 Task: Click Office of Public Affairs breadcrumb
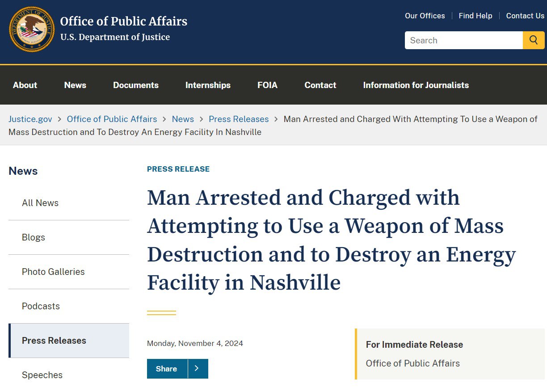[x=112, y=119]
